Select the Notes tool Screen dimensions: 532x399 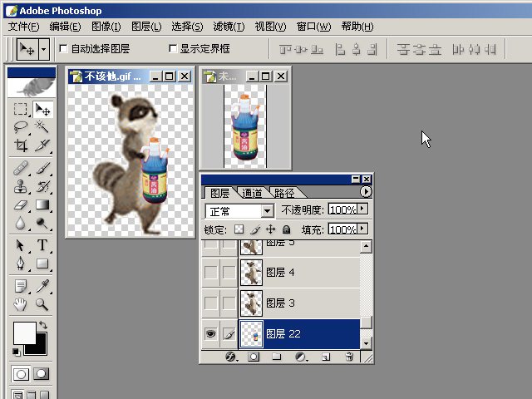pyautogui.click(x=21, y=286)
